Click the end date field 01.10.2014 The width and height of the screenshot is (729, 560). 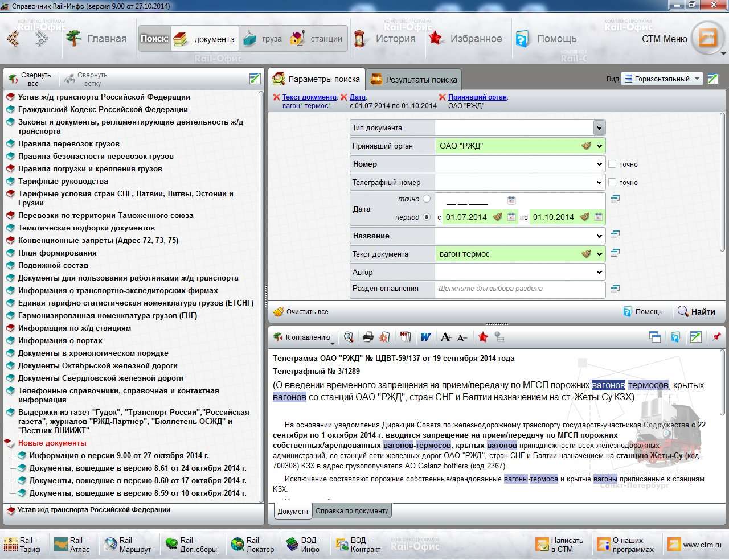point(554,217)
